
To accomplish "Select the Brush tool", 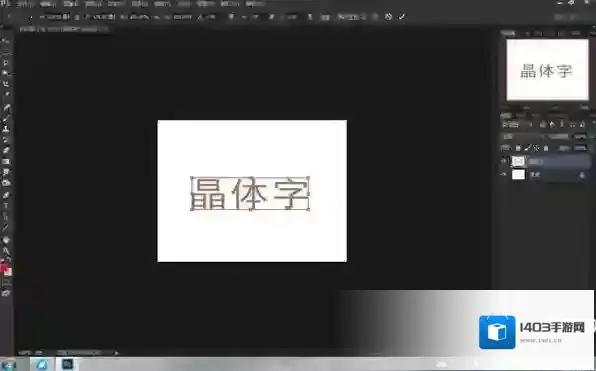I will click(x=6, y=119).
